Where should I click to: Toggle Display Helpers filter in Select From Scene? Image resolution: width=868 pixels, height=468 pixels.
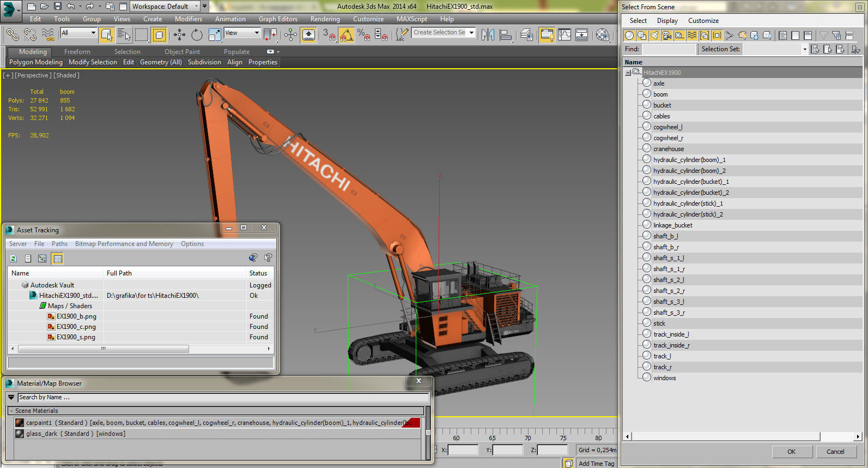click(679, 35)
